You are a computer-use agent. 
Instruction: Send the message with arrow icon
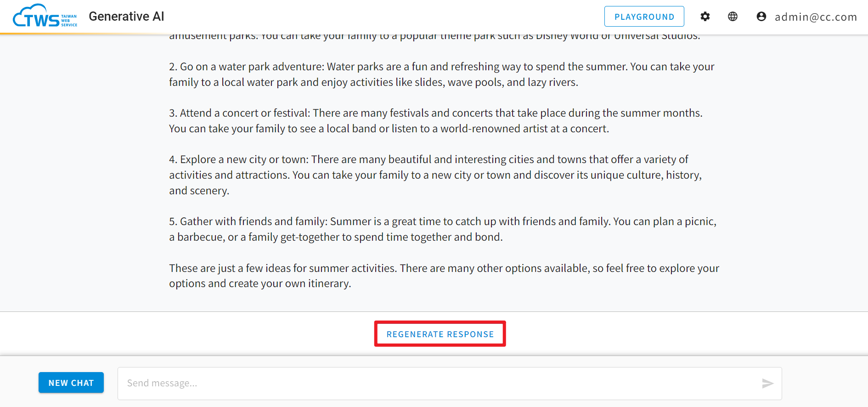767,383
